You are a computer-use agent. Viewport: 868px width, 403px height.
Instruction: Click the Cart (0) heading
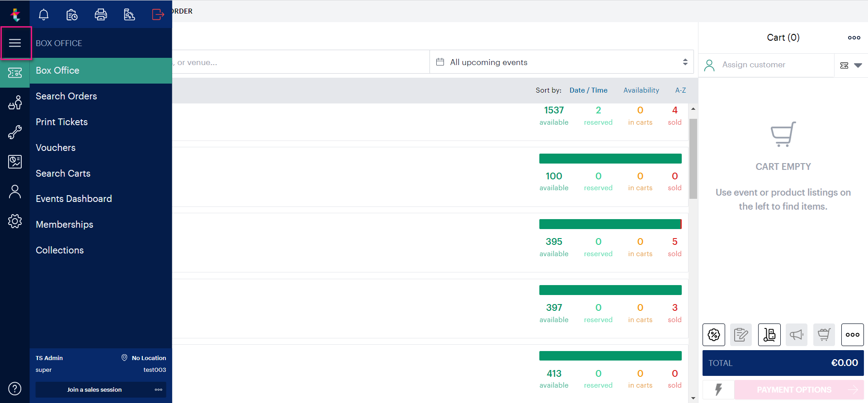[783, 37]
